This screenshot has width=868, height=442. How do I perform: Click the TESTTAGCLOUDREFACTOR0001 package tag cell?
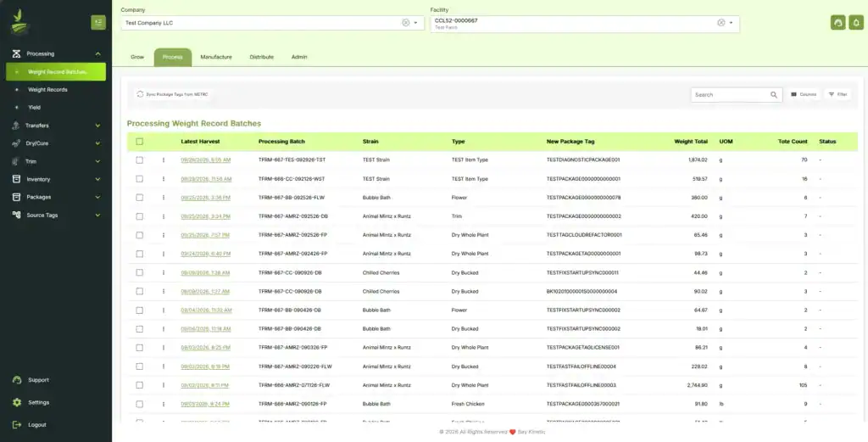[x=584, y=235]
